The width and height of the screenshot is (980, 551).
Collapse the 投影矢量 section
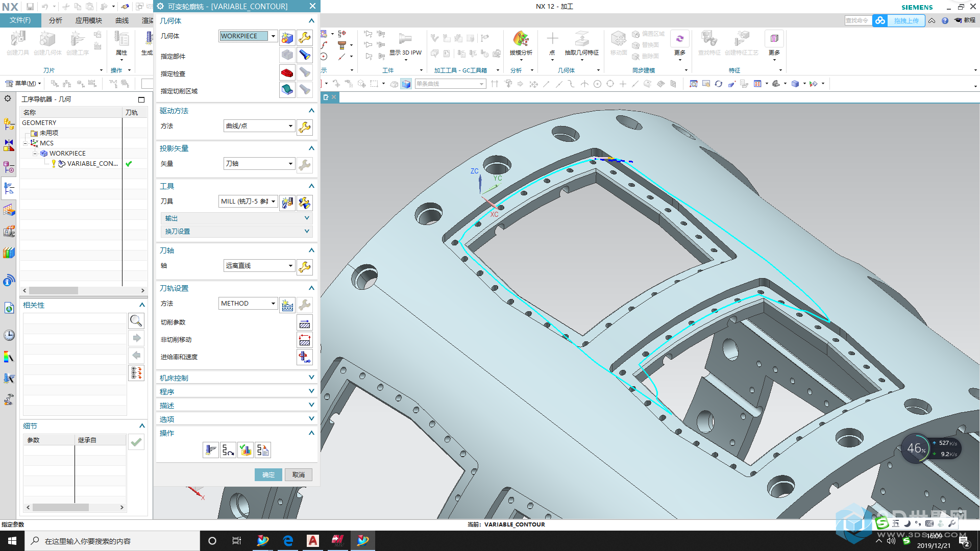[311, 148]
